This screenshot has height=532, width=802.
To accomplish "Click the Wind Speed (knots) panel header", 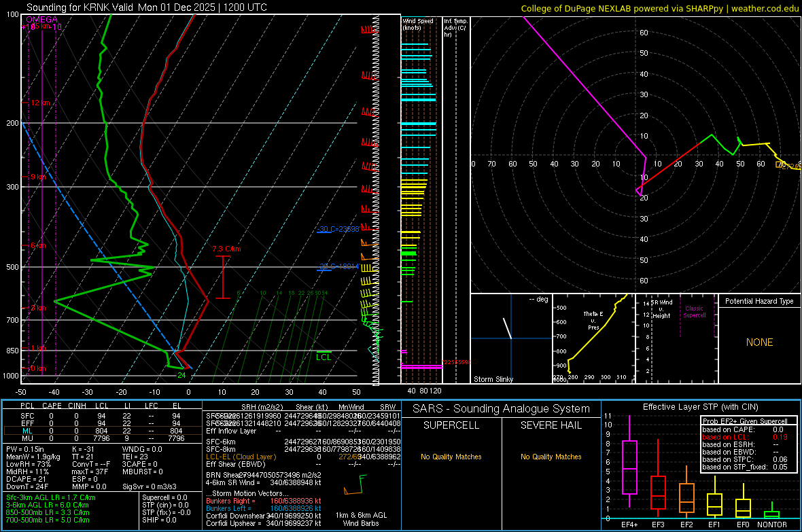I will [x=417, y=24].
